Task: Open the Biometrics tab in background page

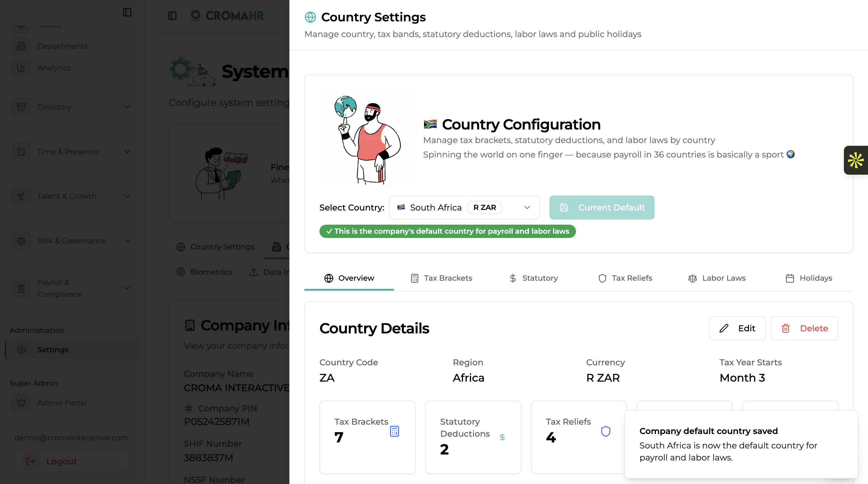Action: click(x=204, y=272)
